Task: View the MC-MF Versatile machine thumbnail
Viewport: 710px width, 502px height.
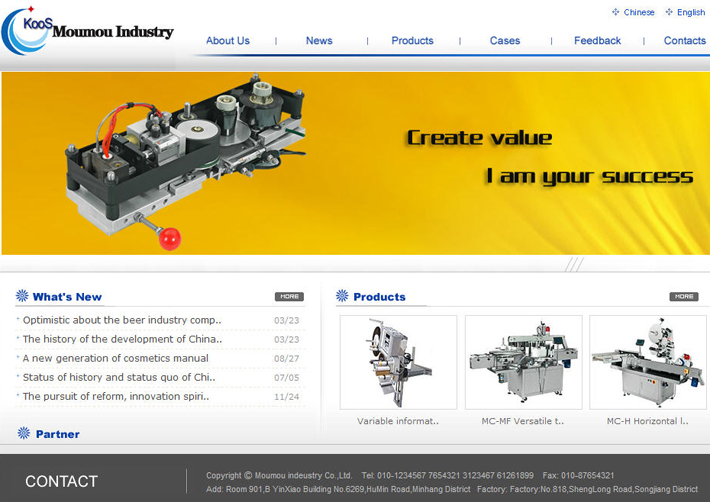Action: pos(523,363)
